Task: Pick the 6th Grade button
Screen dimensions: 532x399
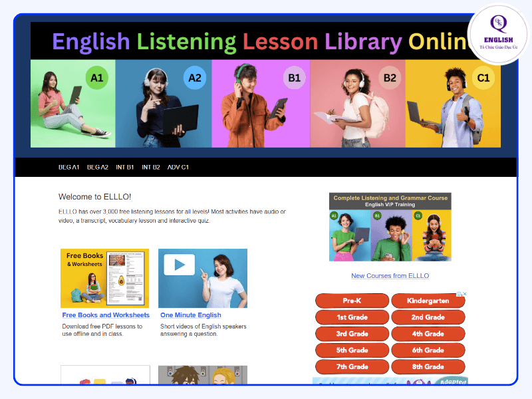Action: click(x=428, y=350)
